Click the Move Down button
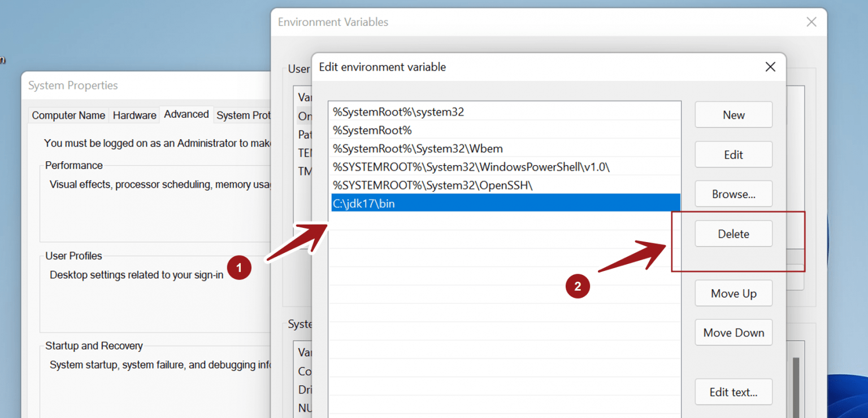Image resolution: width=868 pixels, height=418 pixels. click(733, 332)
